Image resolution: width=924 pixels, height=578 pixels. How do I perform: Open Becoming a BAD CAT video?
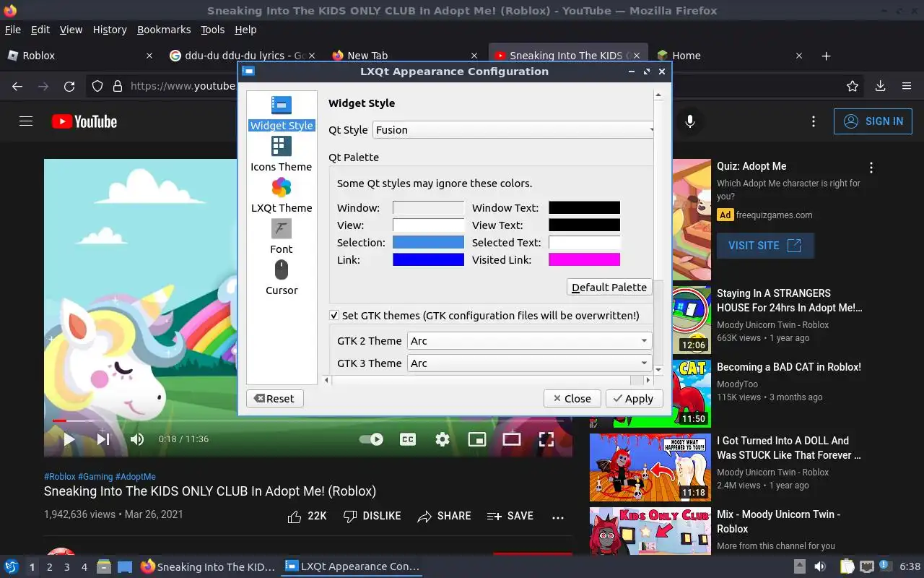point(789,367)
